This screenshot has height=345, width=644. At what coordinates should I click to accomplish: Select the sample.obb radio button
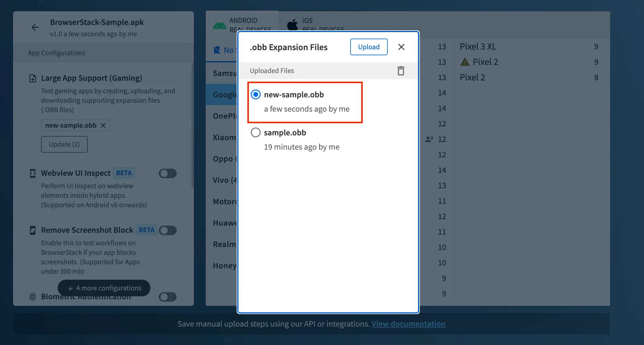click(x=256, y=132)
